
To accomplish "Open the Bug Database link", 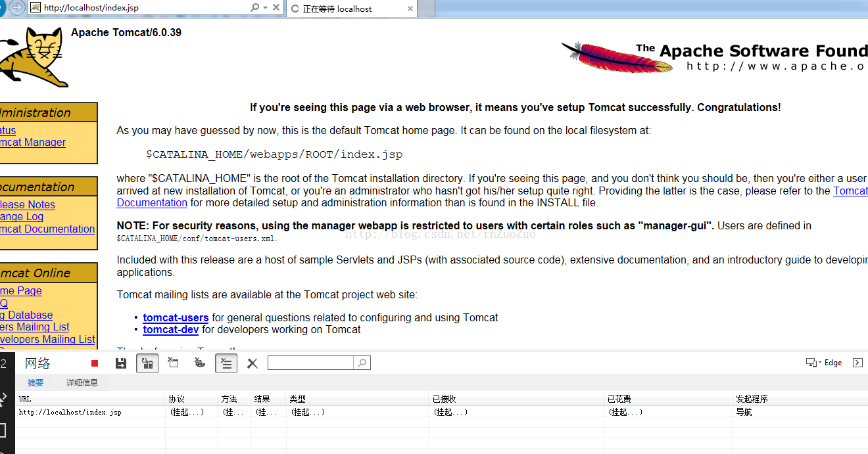I will click(26, 315).
